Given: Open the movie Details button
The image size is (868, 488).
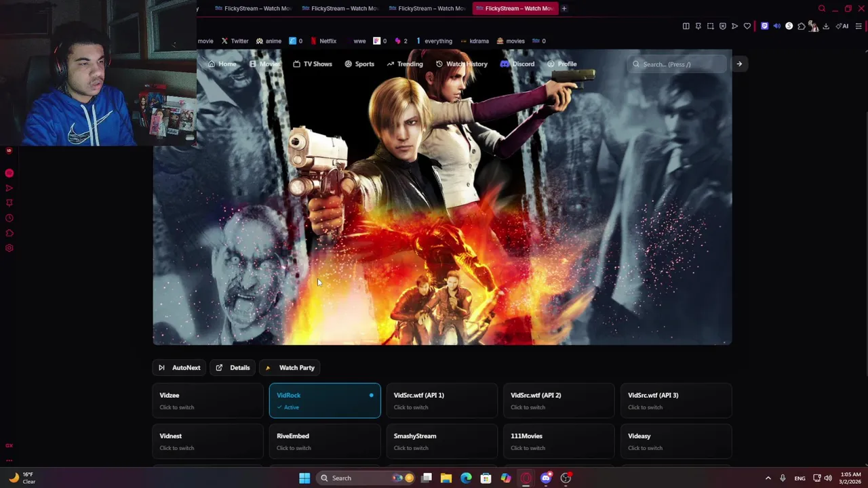Looking at the screenshot, I should 233,367.
